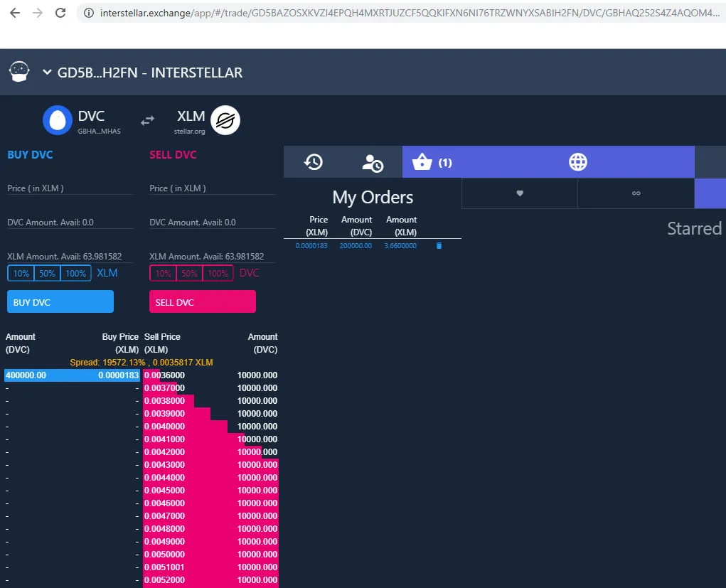Select sell order at 0.0037000
This screenshot has height=588, width=726.
[210, 388]
